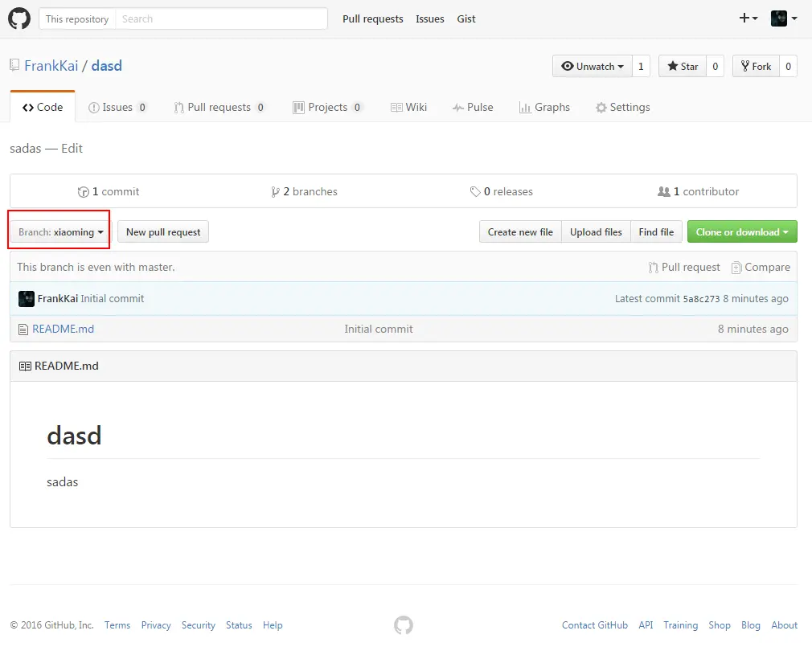This screenshot has width=812, height=651.
Task: Go to GitHub home via Octocat logo
Action: [19, 18]
